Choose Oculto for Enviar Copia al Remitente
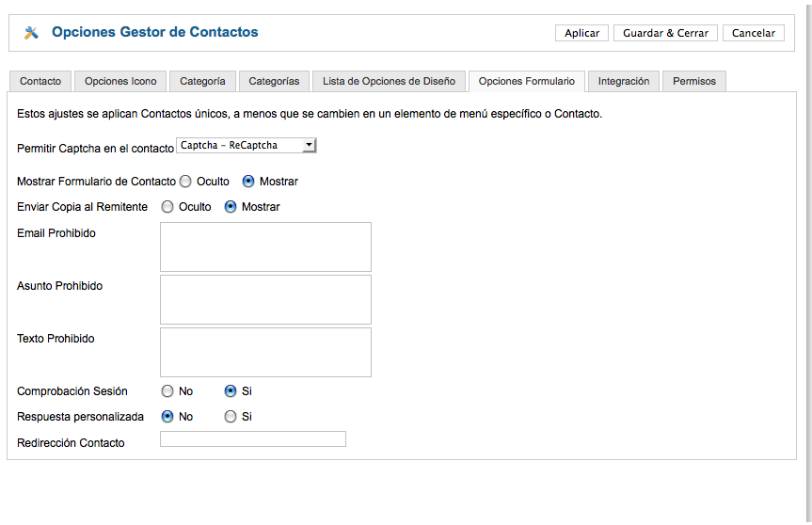Screen dimensions: 812x525 [167, 207]
